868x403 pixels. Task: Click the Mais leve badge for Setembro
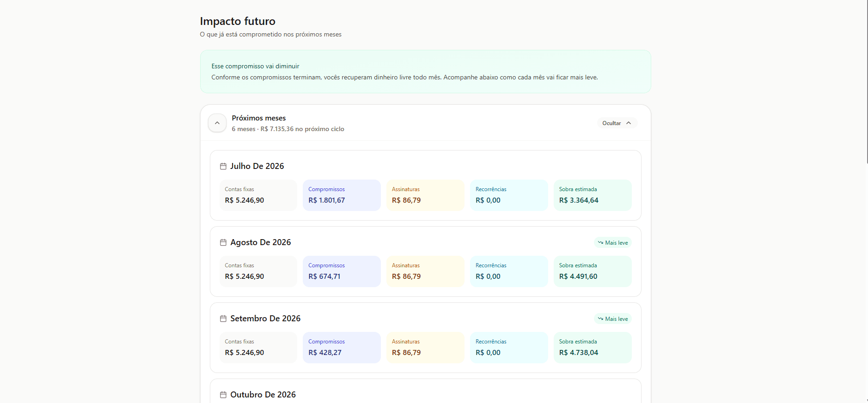(613, 319)
